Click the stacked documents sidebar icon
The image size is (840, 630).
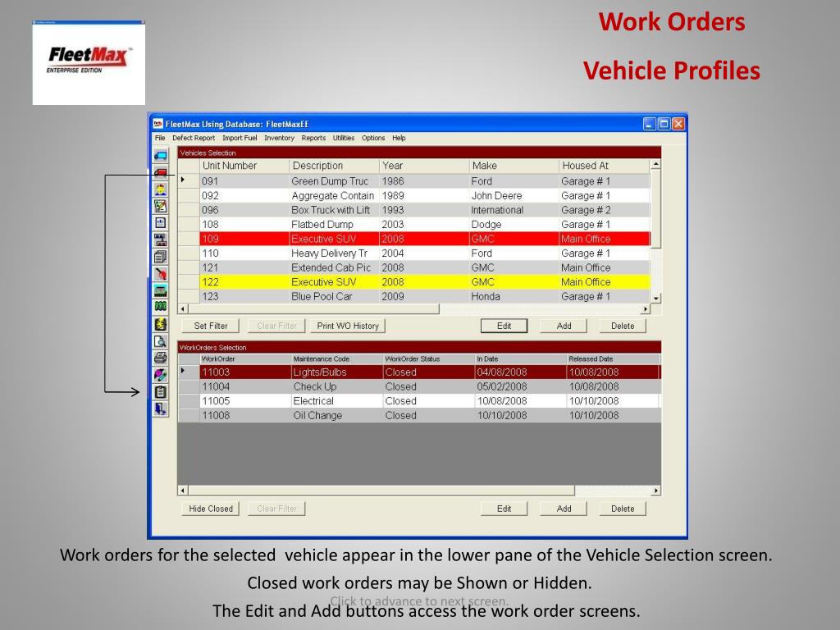[161, 257]
